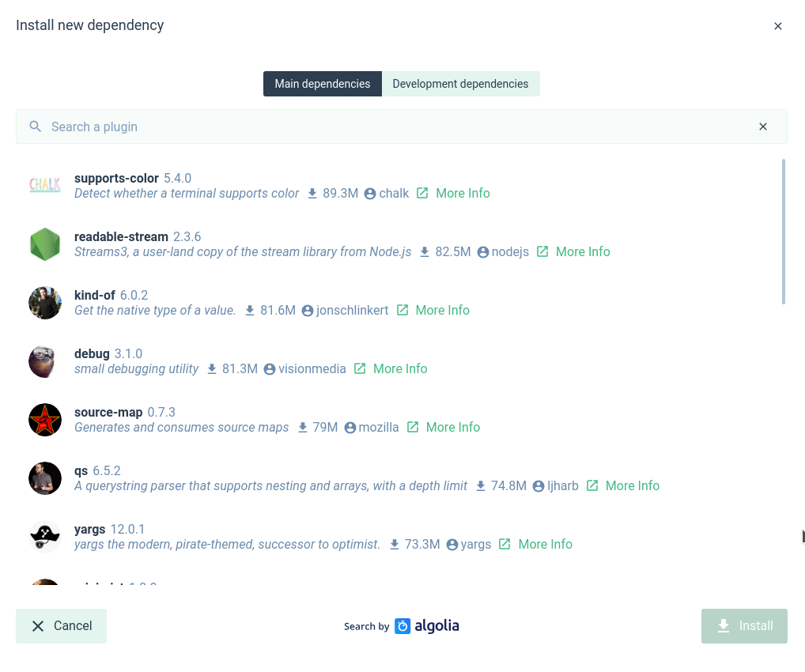The width and height of the screenshot is (805, 672).
Task: Click the search magnifier icon
Action: 36,126
